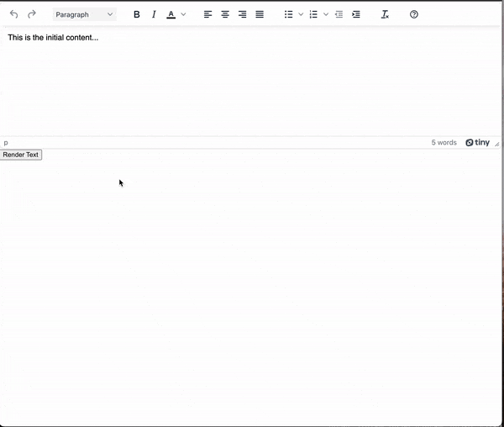Increase indent of the paragraph
This screenshot has height=427, width=504.
356,14
